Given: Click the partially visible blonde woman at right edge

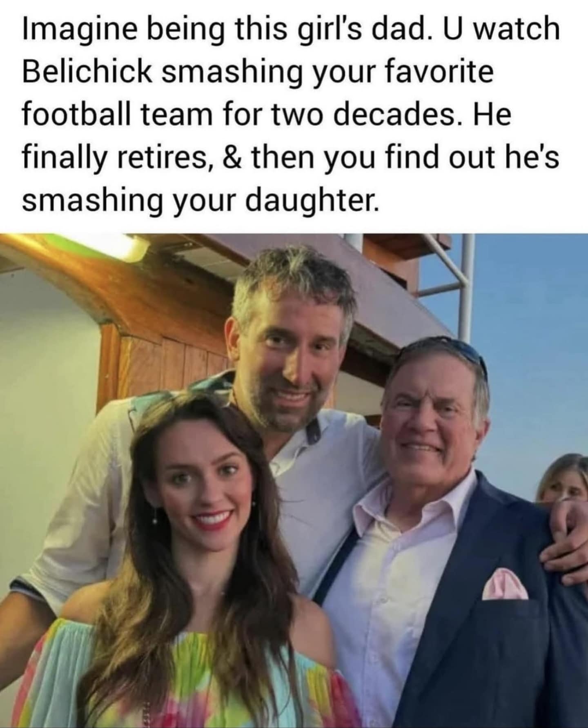Looking at the screenshot, I should click(x=563, y=478).
